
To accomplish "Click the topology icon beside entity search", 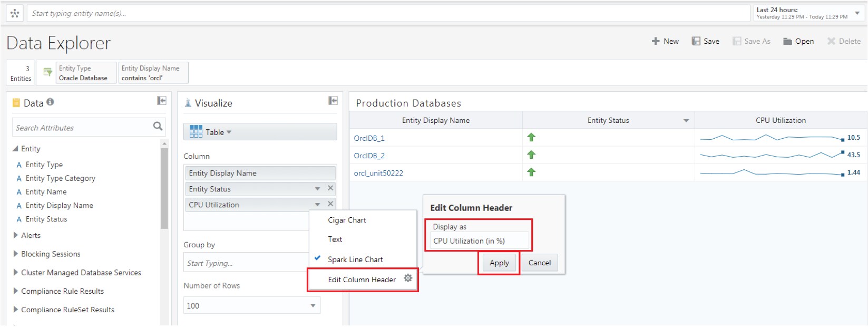I will 15,13.
